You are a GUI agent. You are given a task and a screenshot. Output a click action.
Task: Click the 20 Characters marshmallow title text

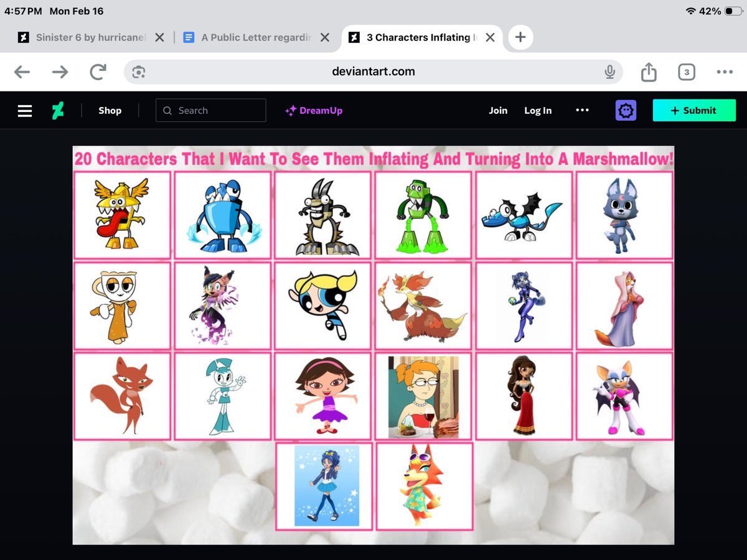coord(374,159)
